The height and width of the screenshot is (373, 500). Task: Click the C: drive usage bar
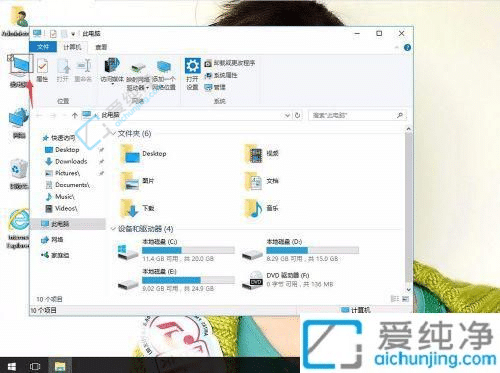point(188,250)
